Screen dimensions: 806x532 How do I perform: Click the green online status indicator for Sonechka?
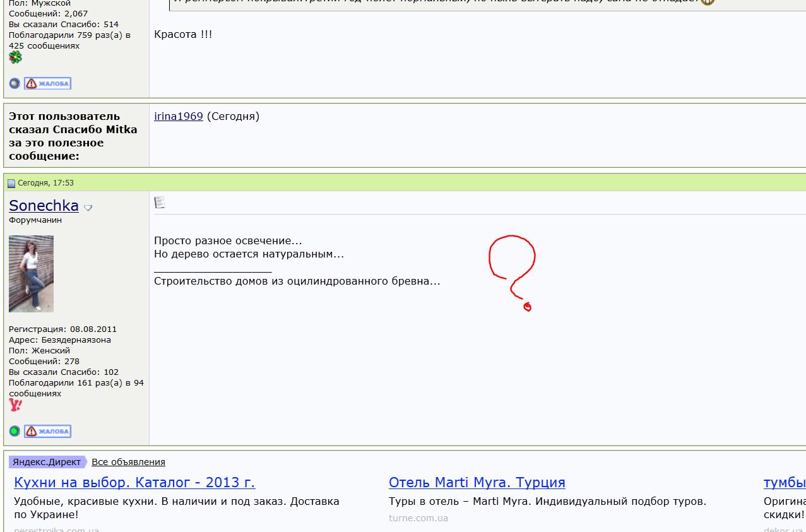point(15,431)
